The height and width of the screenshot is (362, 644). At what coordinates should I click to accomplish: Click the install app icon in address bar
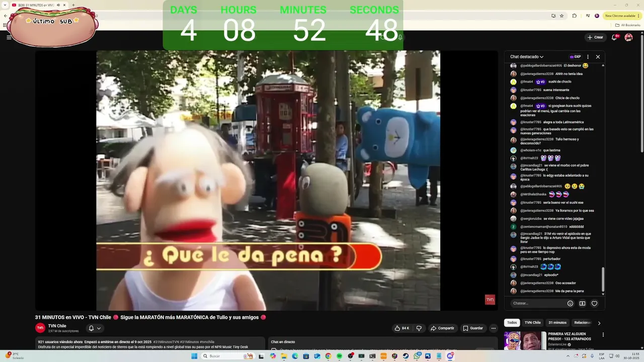[x=553, y=16]
